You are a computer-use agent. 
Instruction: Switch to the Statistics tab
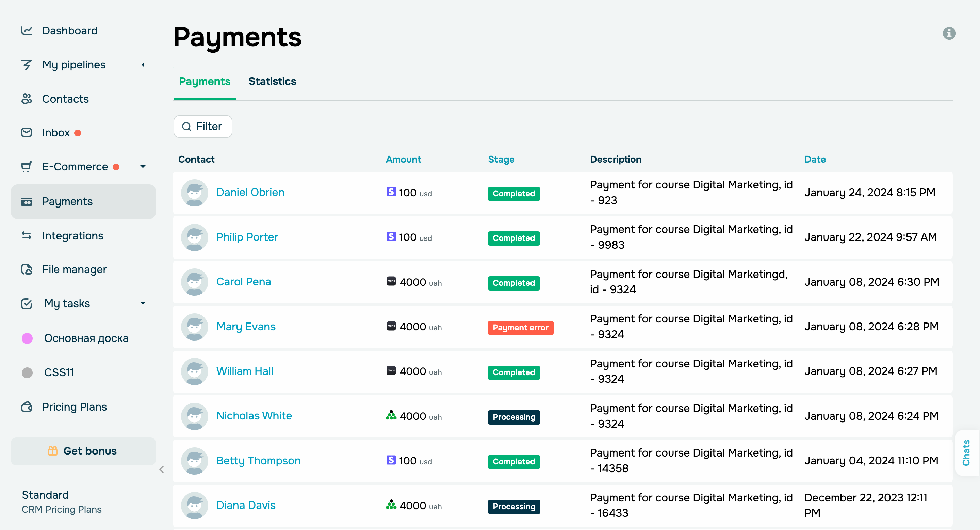click(272, 81)
